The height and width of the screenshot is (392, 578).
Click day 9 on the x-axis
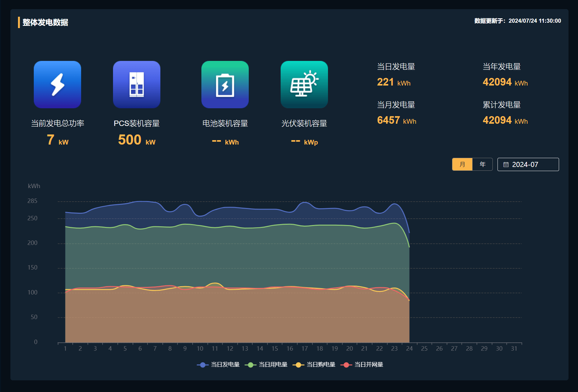[185, 349]
